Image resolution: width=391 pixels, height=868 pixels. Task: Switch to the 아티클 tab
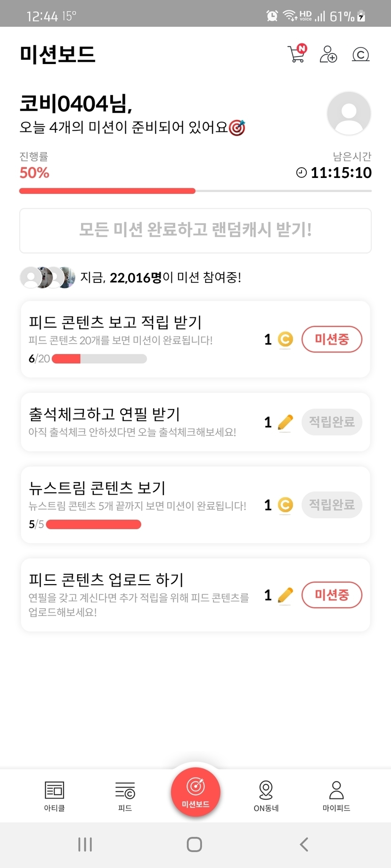pyautogui.click(x=54, y=796)
